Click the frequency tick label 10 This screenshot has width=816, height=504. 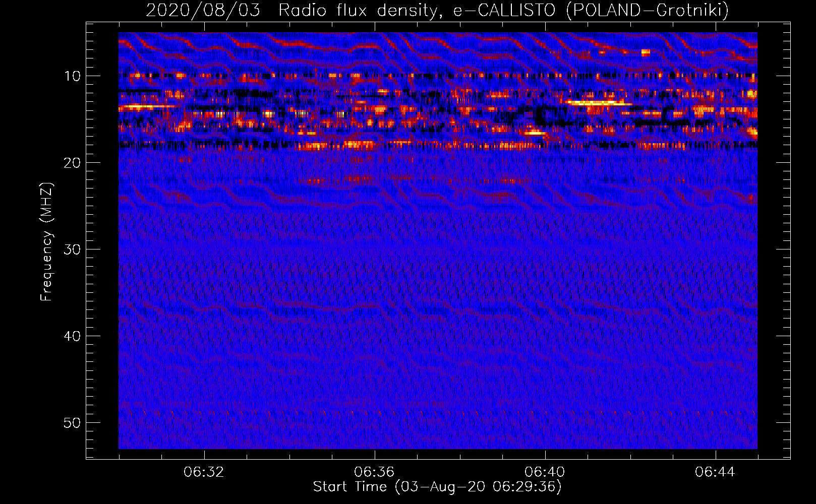(x=73, y=76)
